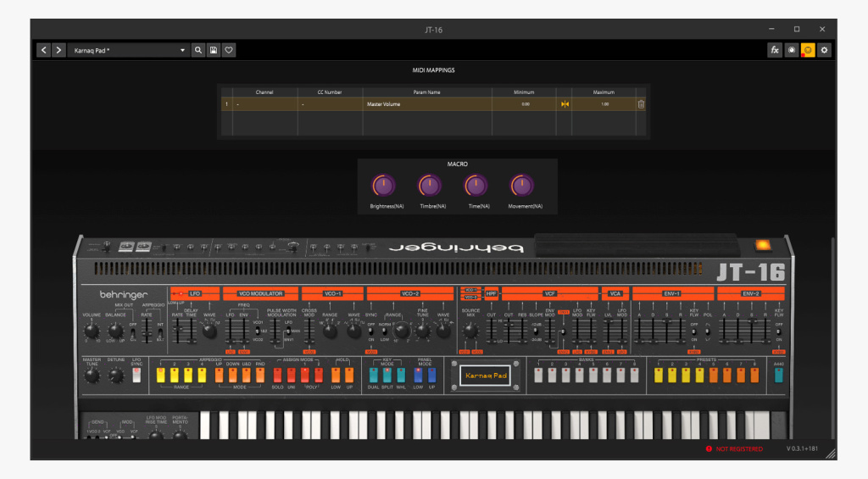868x479 pixels.
Task: Toggle HOLD LOW button
Action: (x=336, y=375)
